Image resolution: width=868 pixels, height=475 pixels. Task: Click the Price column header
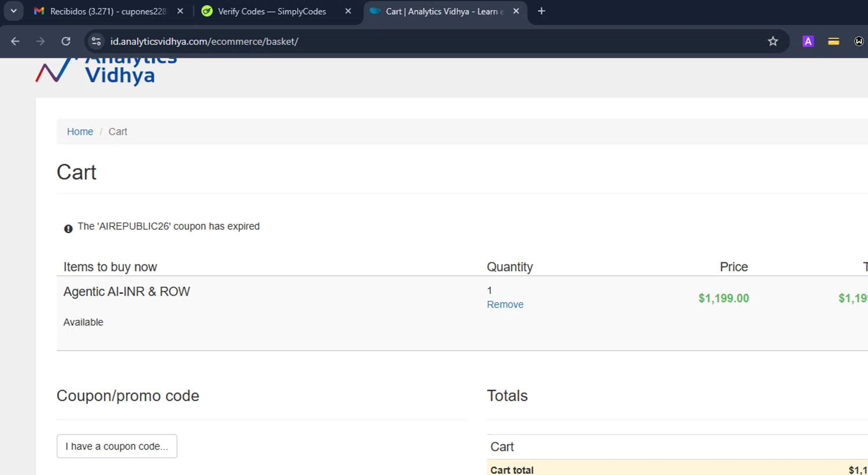(734, 267)
